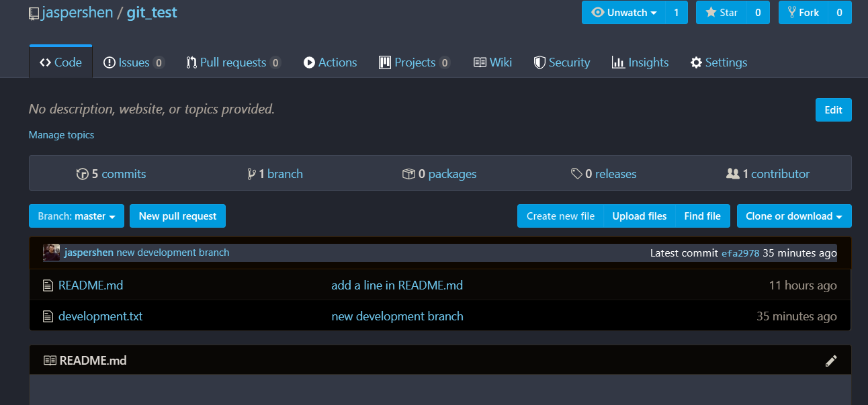Click the contributor people icon

[732, 174]
